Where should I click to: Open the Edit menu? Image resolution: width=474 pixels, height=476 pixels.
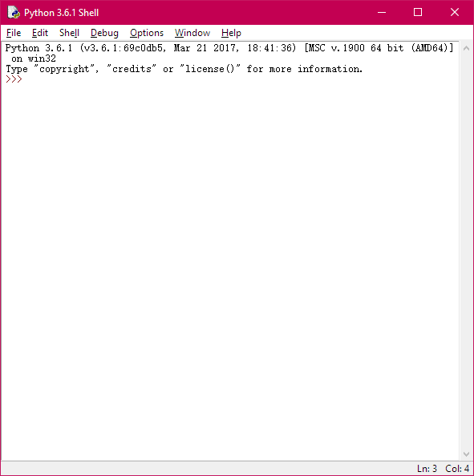coord(40,33)
